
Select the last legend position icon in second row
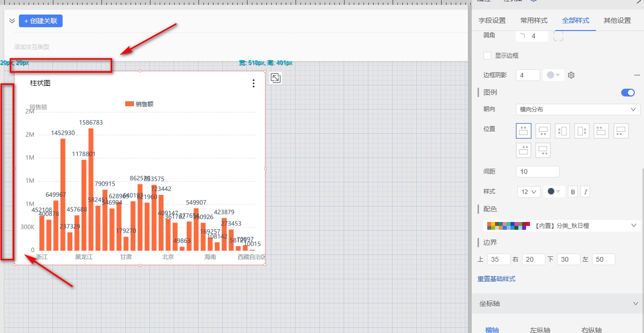543,150
